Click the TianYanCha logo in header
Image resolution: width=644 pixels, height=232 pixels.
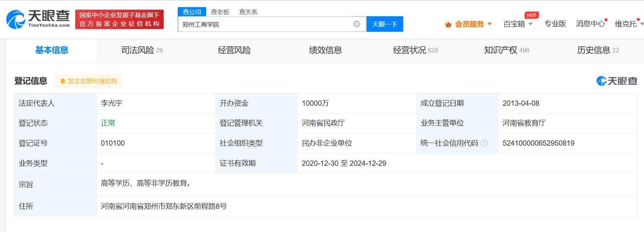pyautogui.click(x=38, y=19)
